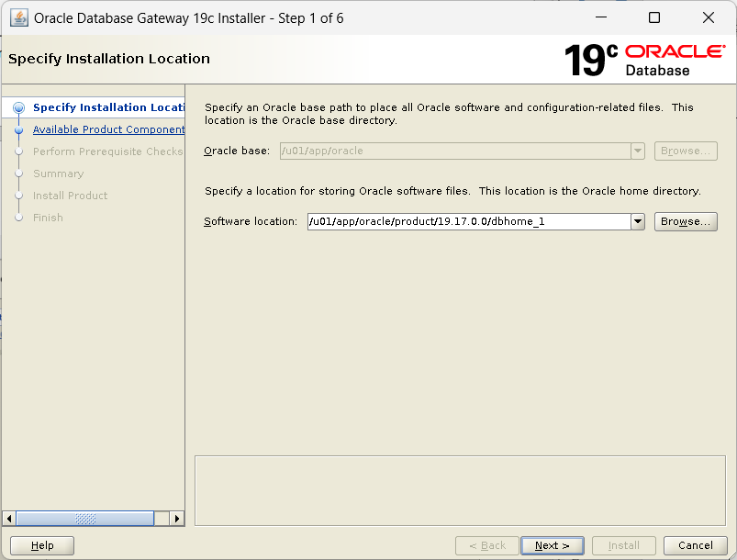Click the Finish step bullet
This screenshot has width=737, height=560.
[x=18, y=218]
